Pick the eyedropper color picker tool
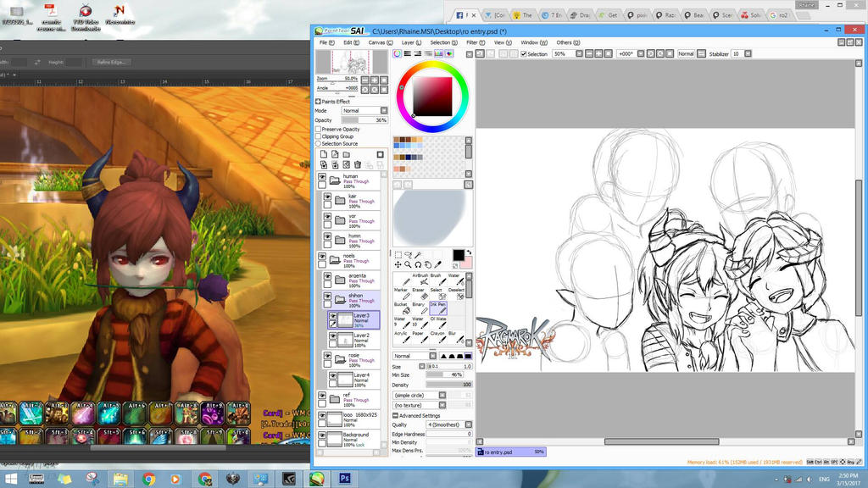The height and width of the screenshot is (488, 868). click(x=438, y=265)
